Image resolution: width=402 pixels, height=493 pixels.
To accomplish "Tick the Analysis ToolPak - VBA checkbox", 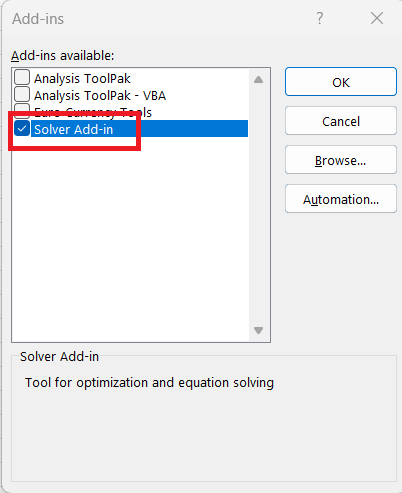I will coord(22,94).
